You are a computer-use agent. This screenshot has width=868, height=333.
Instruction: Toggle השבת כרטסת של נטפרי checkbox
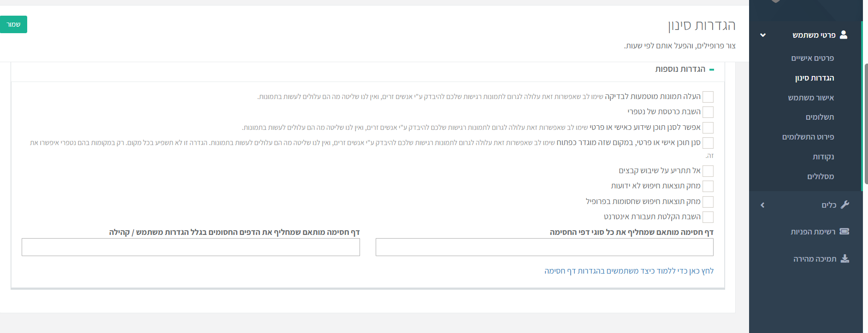tap(708, 112)
